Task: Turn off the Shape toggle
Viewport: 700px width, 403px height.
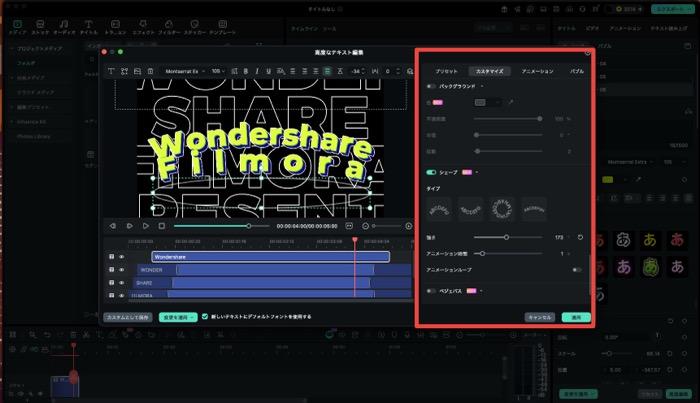Action: pos(431,172)
